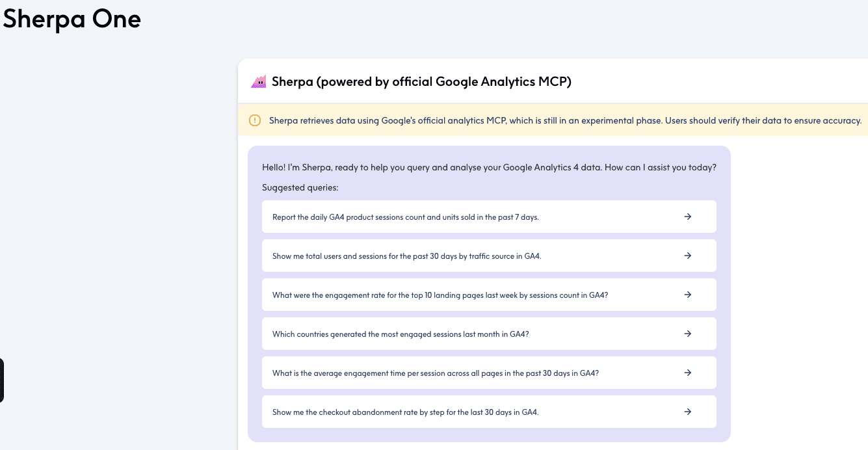Screen dimensions: 868x450
Task: Click the warning info icon in the yellow banner
Action: (256, 120)
